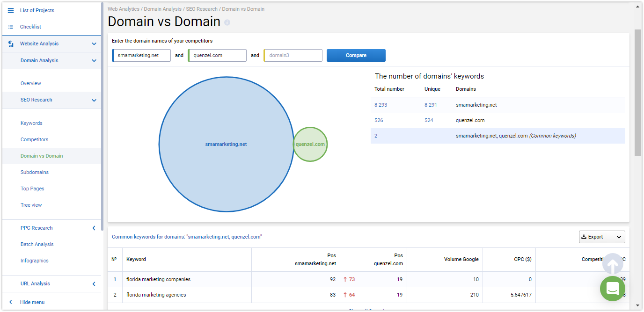
Task: Collapse the Website Analysis section chevron
Action: click(94, 44)
